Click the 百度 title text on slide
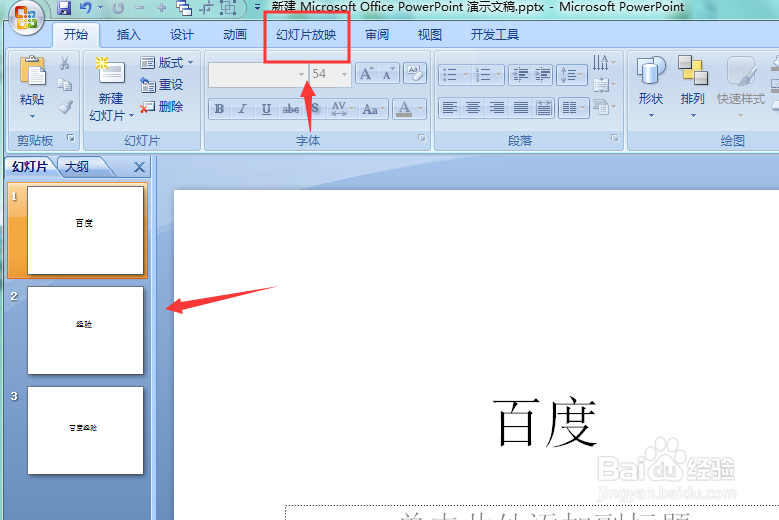779x520 pixels. point(545,423)
